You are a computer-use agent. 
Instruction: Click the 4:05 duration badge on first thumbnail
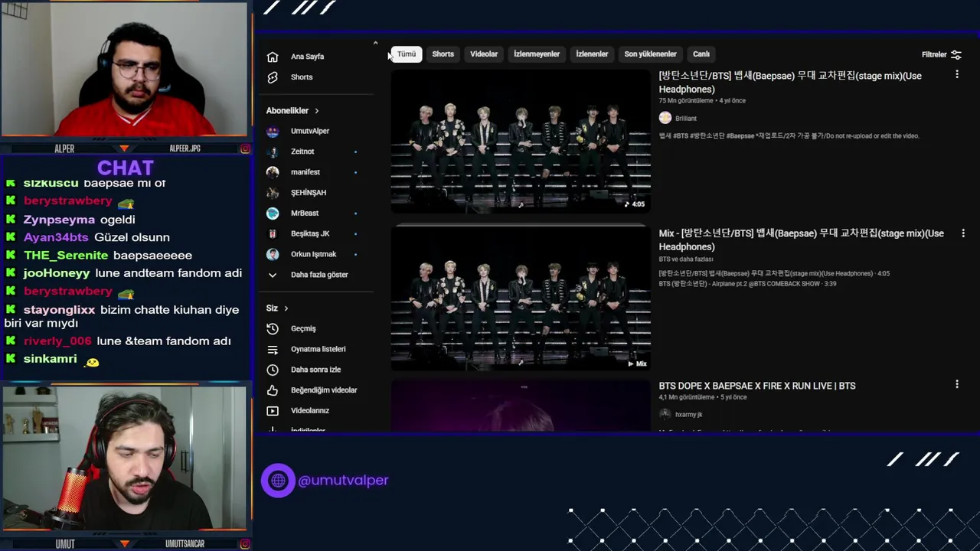pyautogui.click(x=635, y=204)
